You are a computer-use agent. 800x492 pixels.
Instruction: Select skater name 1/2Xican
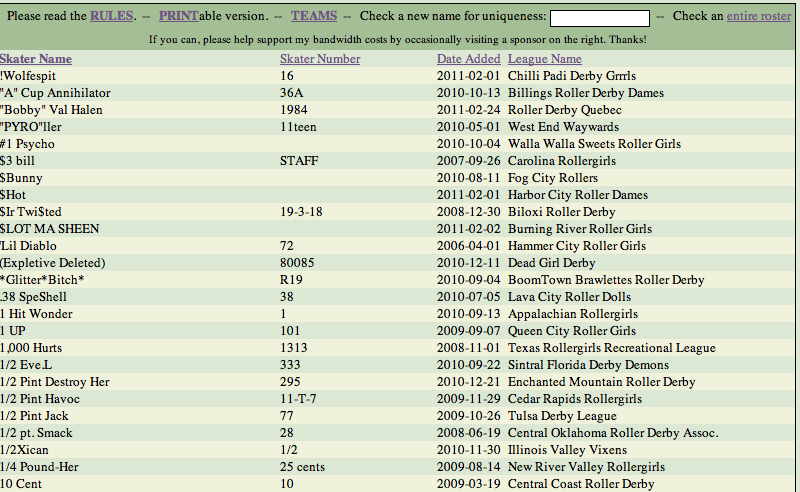(x=24, y=450)
